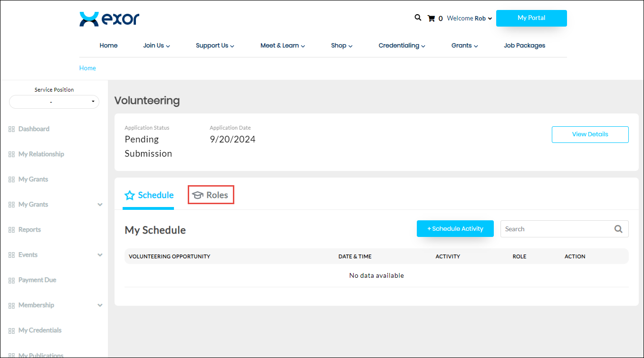Expand the Membership sidebar section

(x=100, y=305)
